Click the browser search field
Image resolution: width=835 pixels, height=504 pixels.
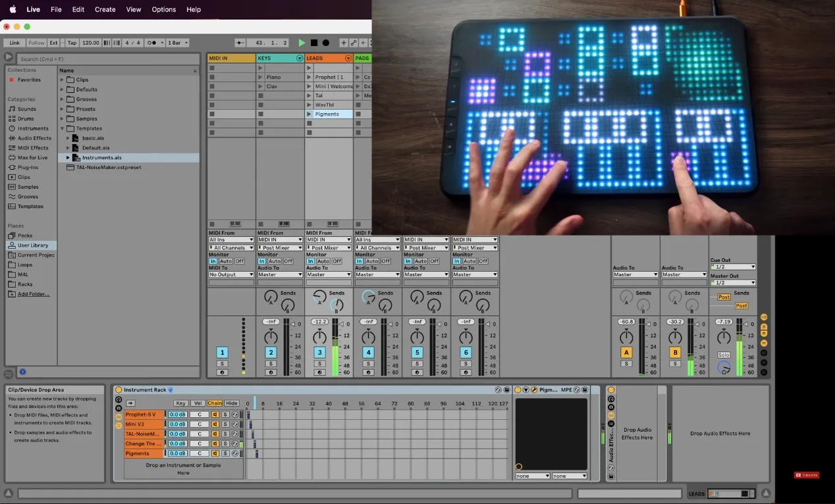[x=107, y=59]
